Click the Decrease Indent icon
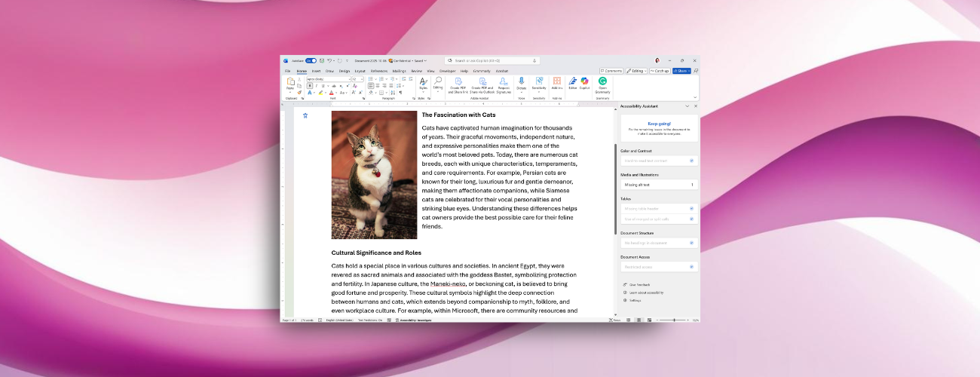Screen dimensions: 980x377 pos(404,79)
